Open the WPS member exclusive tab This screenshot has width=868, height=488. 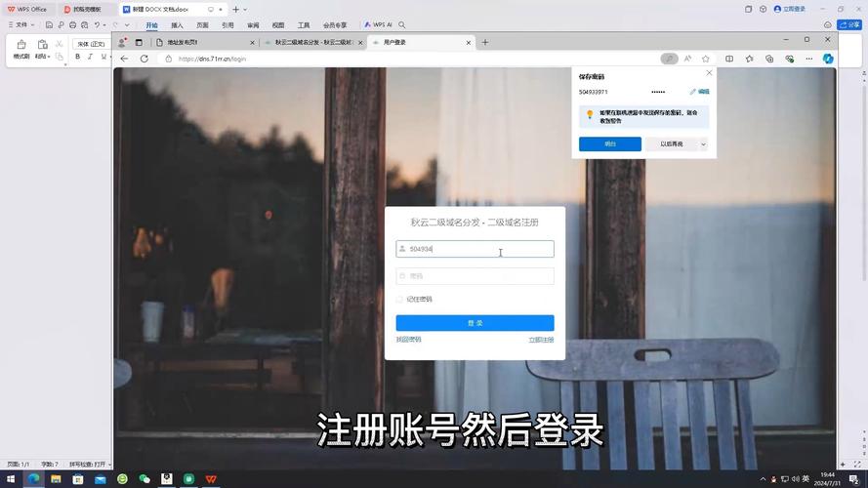pyautogui.click(x=335, y=25)
